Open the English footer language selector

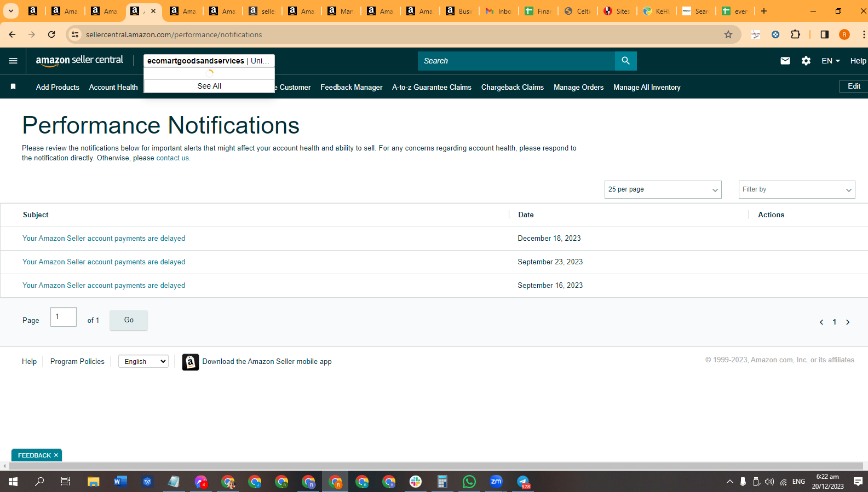(x=143, y=361)
